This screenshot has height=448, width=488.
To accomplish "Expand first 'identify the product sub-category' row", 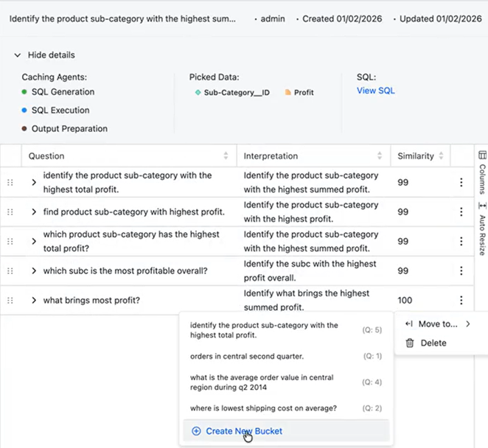I will click(34, 183).
